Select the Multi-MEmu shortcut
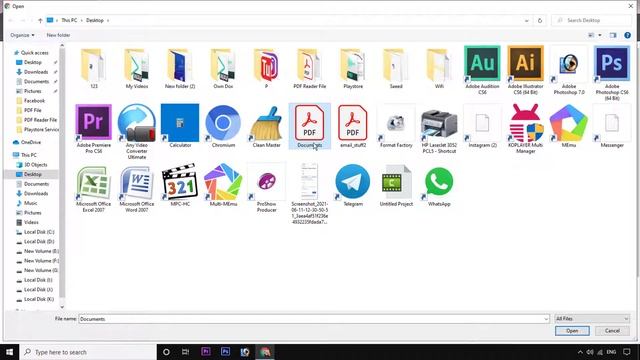Screen dimensions: 640x360 (x=223, y=184)
